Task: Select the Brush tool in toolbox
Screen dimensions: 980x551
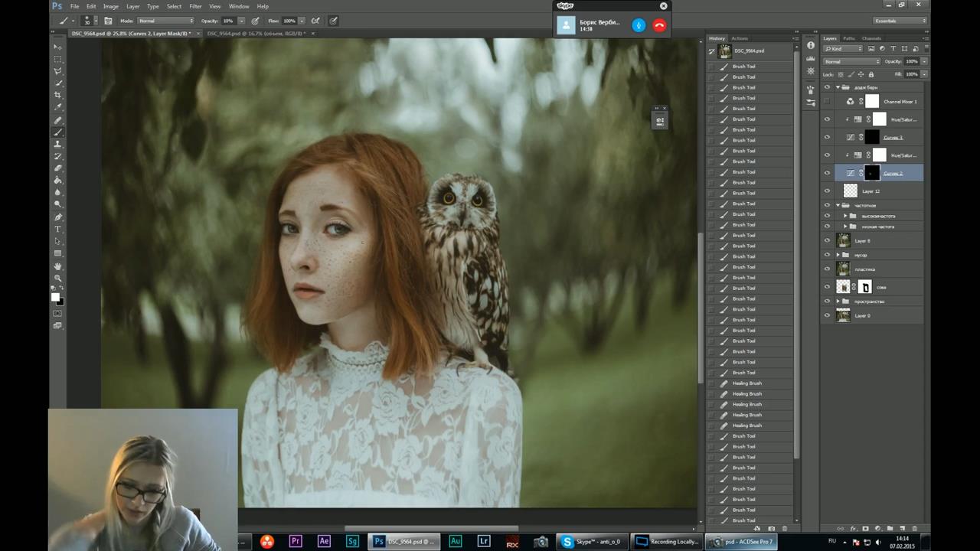Action: (57, 132)
